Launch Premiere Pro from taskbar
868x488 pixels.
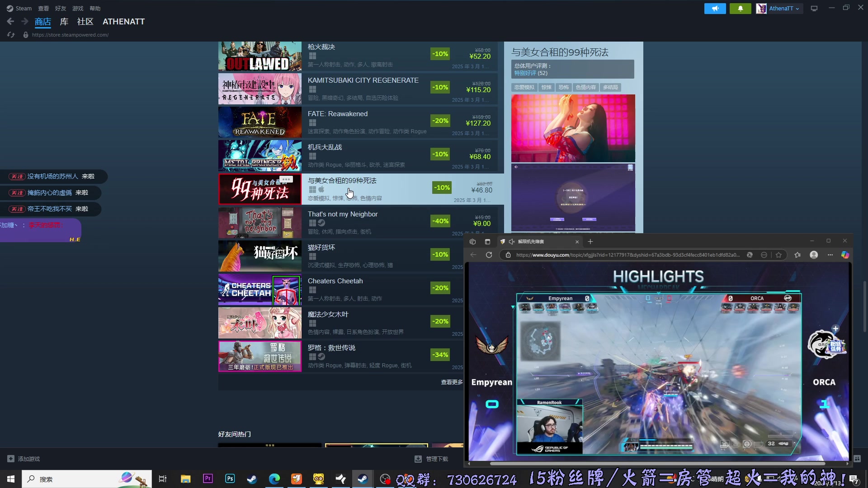(x=208, y=479)
